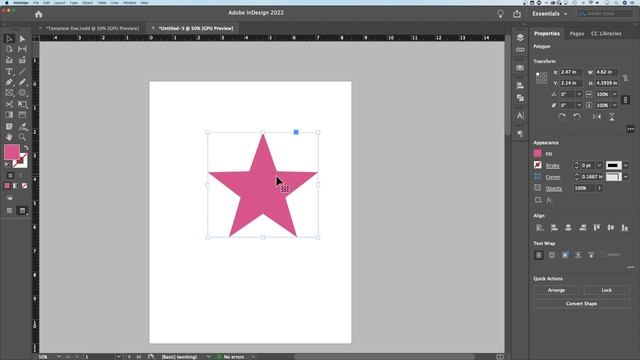Viewport: 640px width, 360px height.
Task: Open scale Y percentage dropdown
Action: coord(615,105)
